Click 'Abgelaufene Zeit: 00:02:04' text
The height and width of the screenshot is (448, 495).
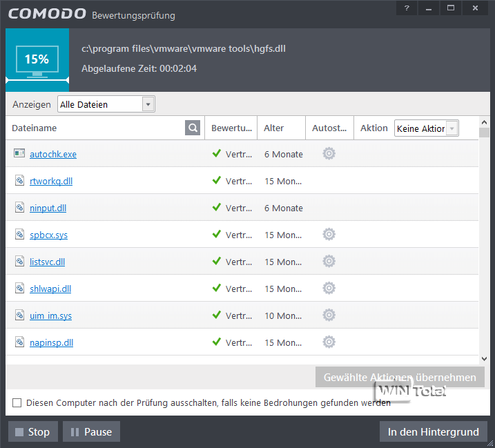pyautogui.click(x=139, y=68)
